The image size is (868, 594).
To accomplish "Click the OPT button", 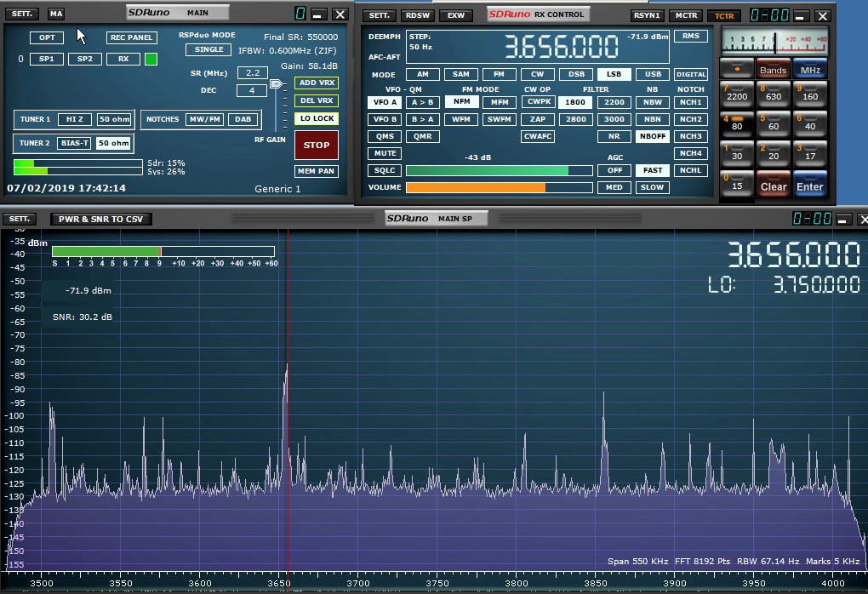I will point(47,37).
